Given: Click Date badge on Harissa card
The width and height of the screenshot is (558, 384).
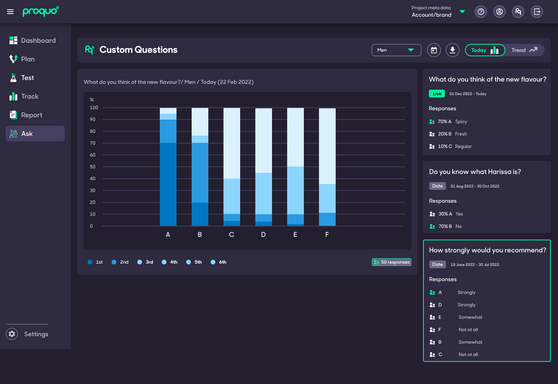Looking at the screenshot, I should [x=437, y=186].
